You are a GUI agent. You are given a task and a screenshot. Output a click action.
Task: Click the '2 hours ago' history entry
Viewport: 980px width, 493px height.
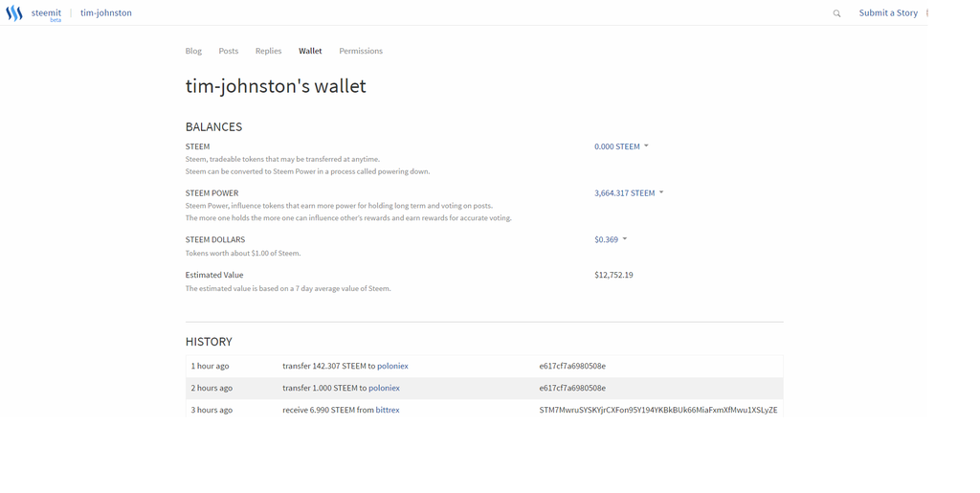point(212,388)
